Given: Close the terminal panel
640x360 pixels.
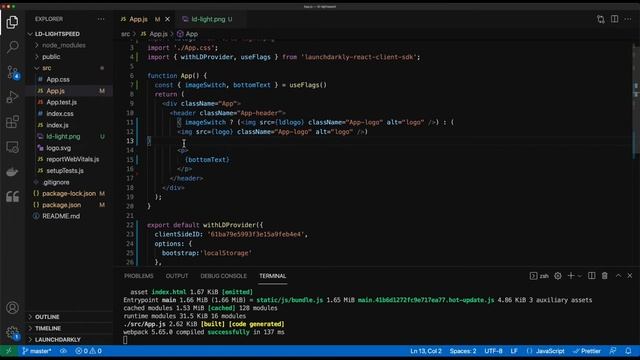Looking at the screenshot, I should (x=630, y=276).
